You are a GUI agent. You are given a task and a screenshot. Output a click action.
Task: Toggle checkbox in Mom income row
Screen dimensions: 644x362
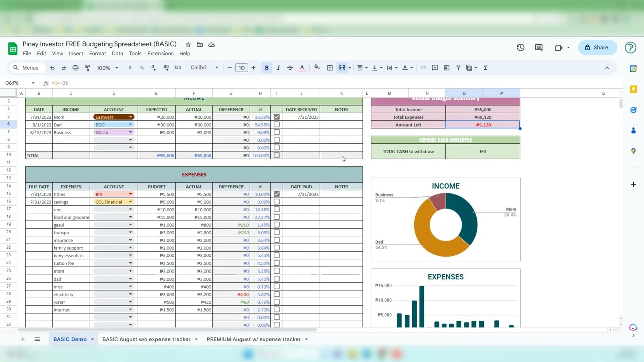(276, 117)
